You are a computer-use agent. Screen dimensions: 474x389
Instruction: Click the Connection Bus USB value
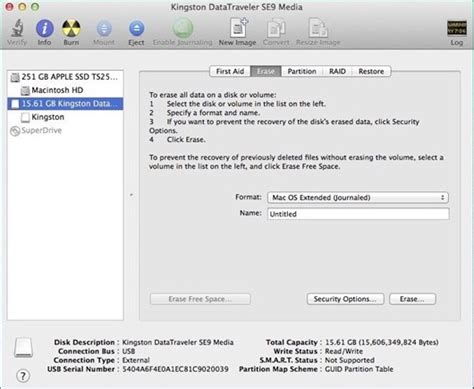[x=129, y=351]
